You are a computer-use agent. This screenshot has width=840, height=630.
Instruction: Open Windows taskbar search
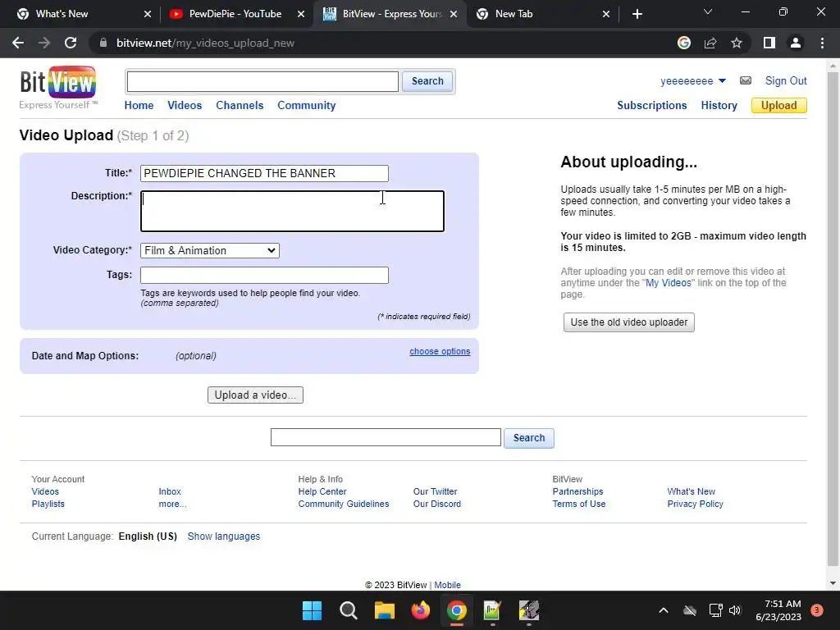point(348,610)
